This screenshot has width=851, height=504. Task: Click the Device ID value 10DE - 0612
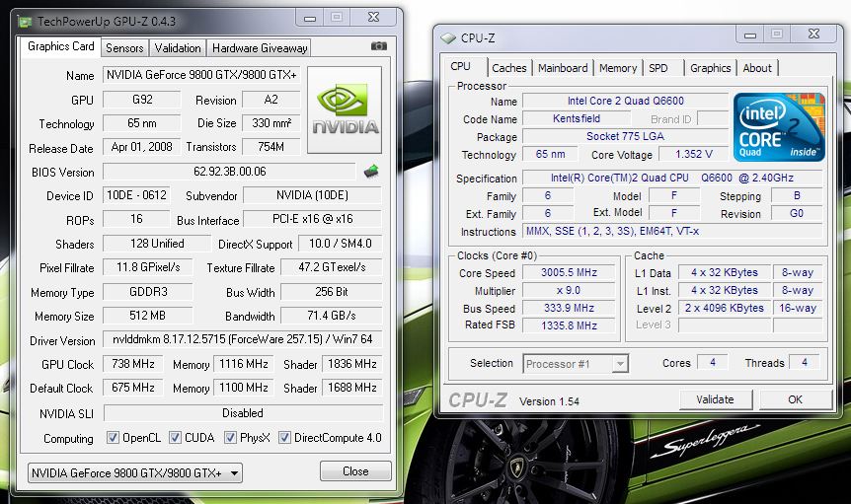point(136,195)
